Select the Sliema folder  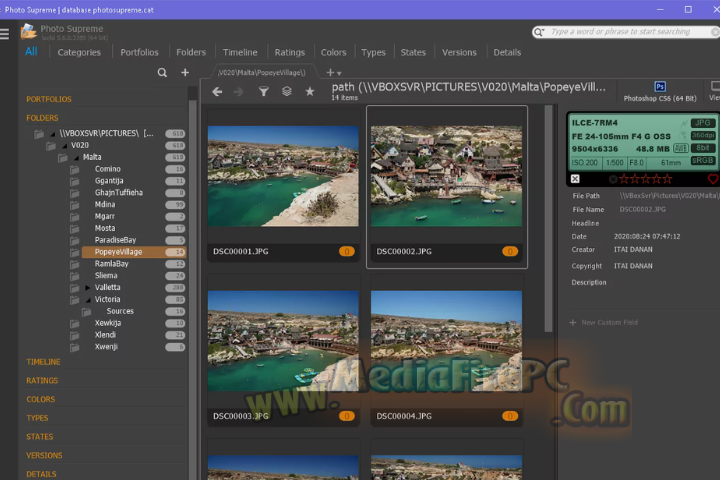[106, 276]
